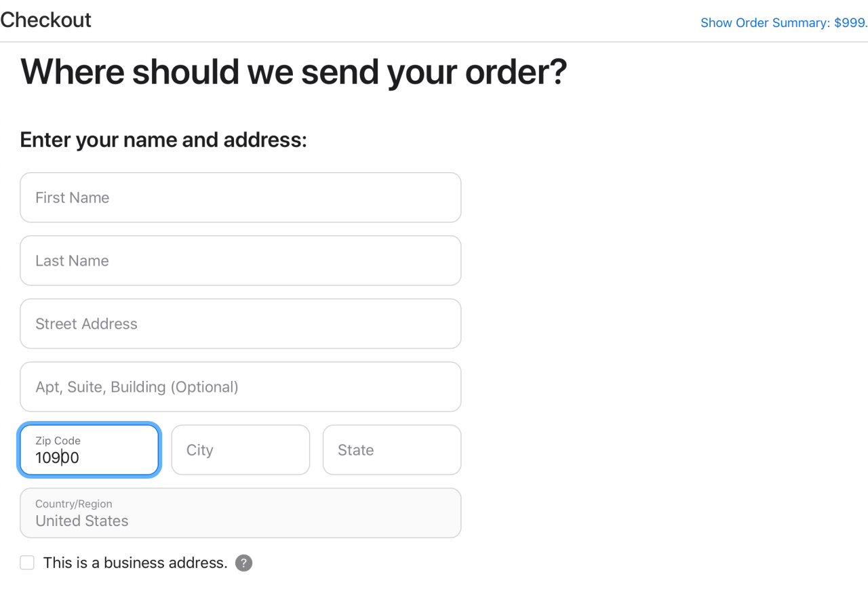Click the "This is a business address." label

[135, 563]
